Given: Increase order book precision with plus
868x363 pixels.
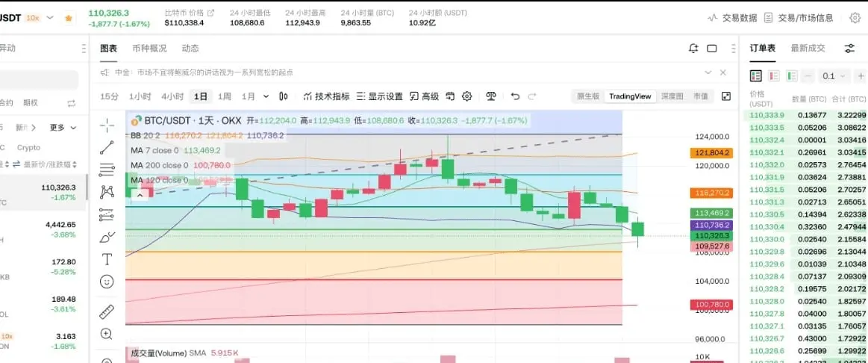Looking at the screenshot, I should point(861,76).
